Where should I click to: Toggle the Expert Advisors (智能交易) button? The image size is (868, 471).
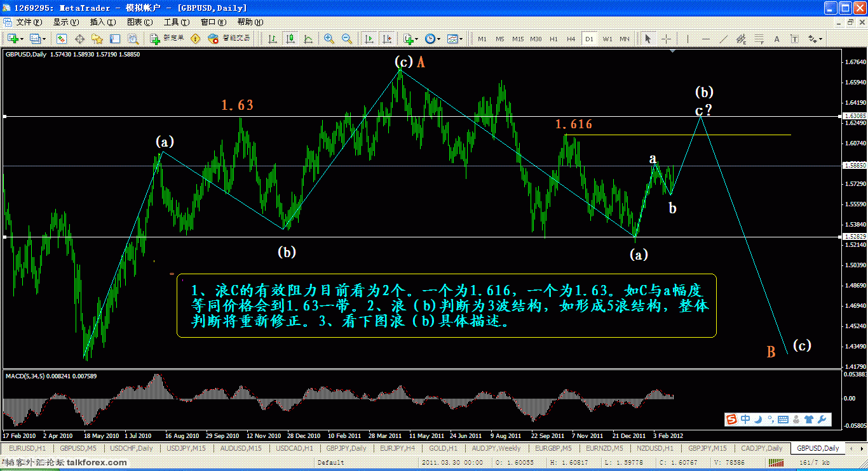click(229, 39)
